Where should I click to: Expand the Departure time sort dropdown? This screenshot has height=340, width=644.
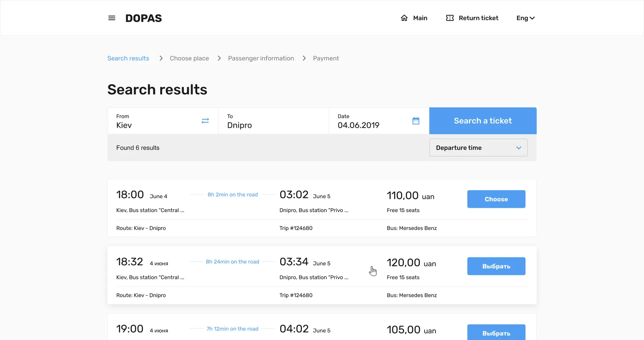pyautogui.click(x=479, y=148)
